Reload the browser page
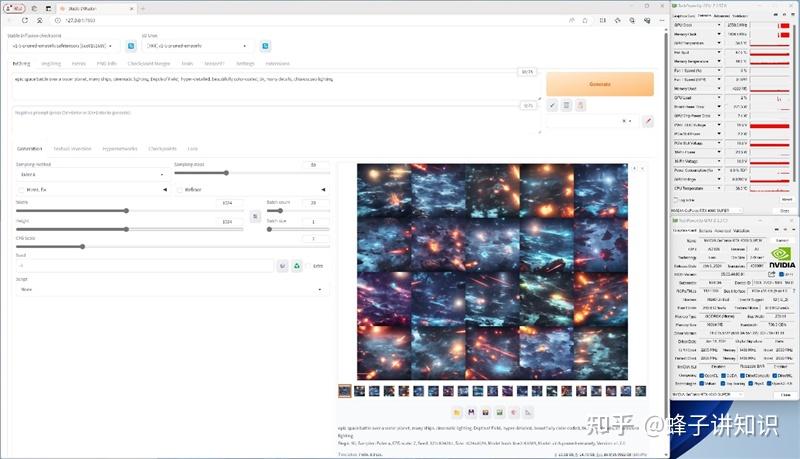This screenshot has height=459, width=800. (24, 20)
